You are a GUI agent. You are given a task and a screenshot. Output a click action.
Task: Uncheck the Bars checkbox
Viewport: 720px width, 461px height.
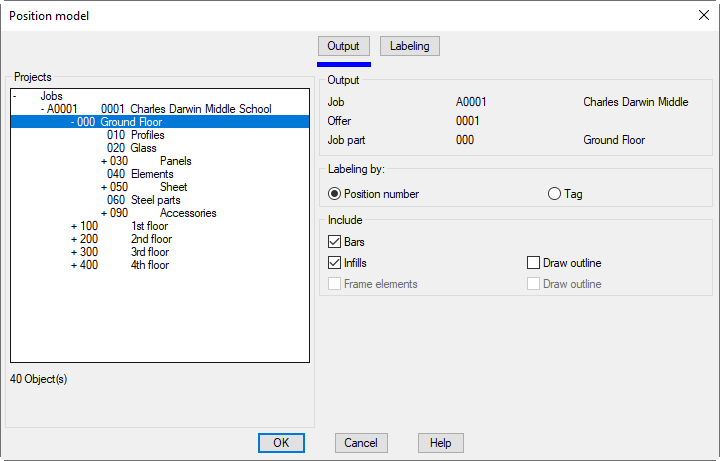335,242
